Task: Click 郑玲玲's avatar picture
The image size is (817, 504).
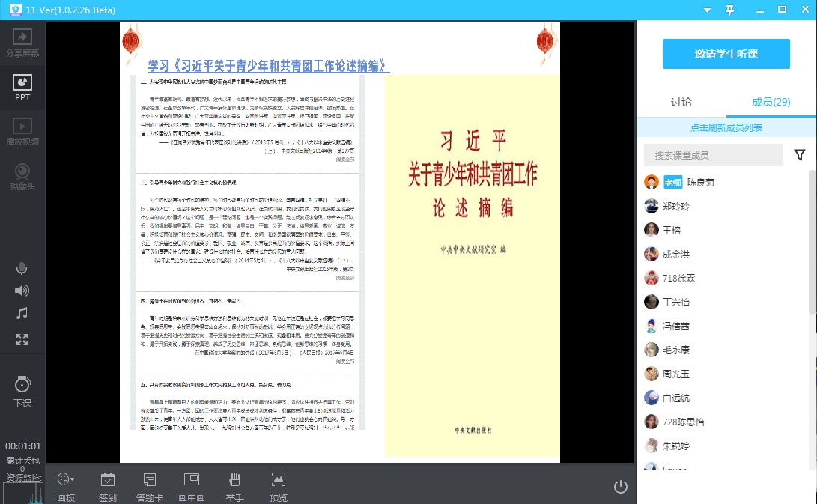Action: (x=652, y=206)
